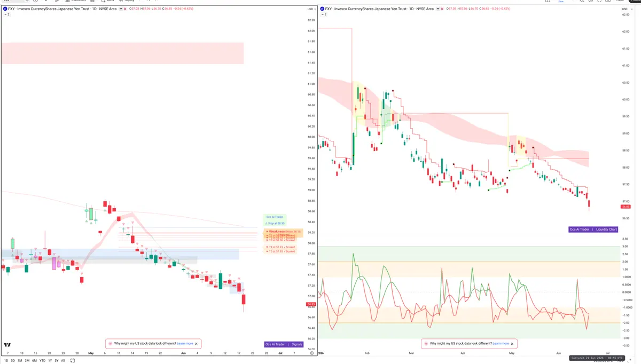Click the Weakness Below 58.15 label
641x364 pixels.
(x=284, y=232)
